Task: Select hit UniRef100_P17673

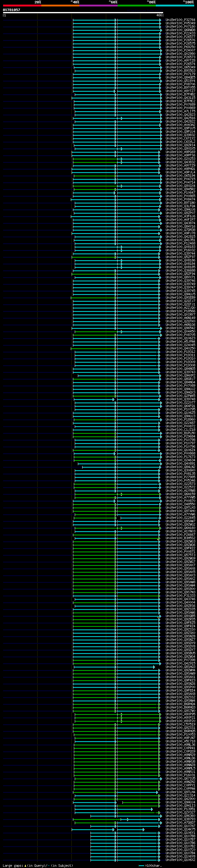Action: 180,457
